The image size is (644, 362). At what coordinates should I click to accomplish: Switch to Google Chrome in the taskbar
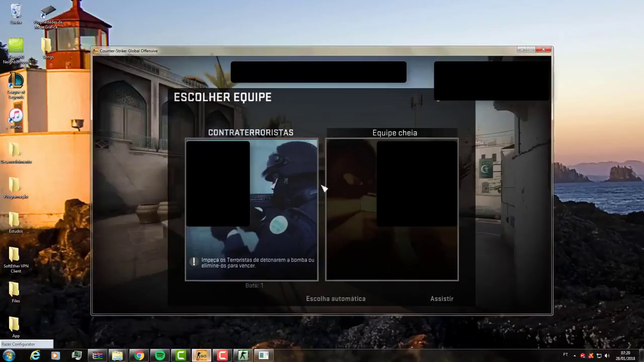139,355
